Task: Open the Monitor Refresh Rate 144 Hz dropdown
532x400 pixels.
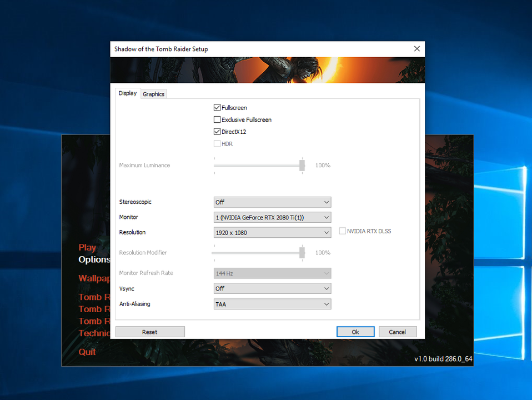Action: pos(272,273)
